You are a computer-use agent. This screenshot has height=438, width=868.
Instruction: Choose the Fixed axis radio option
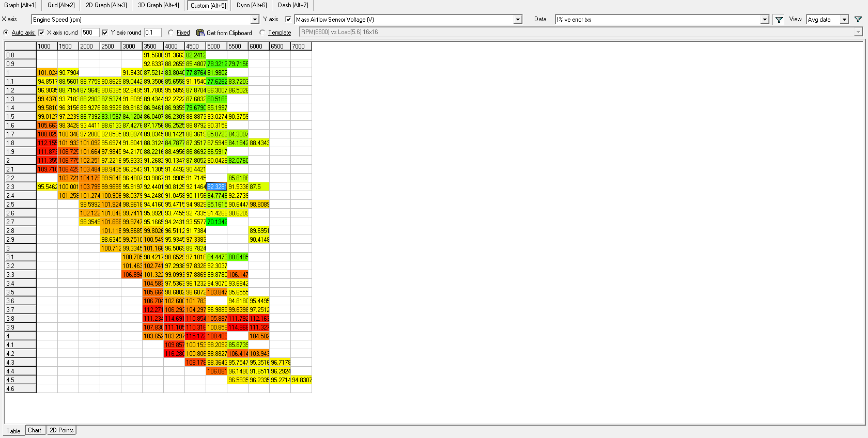click(171, 33)
